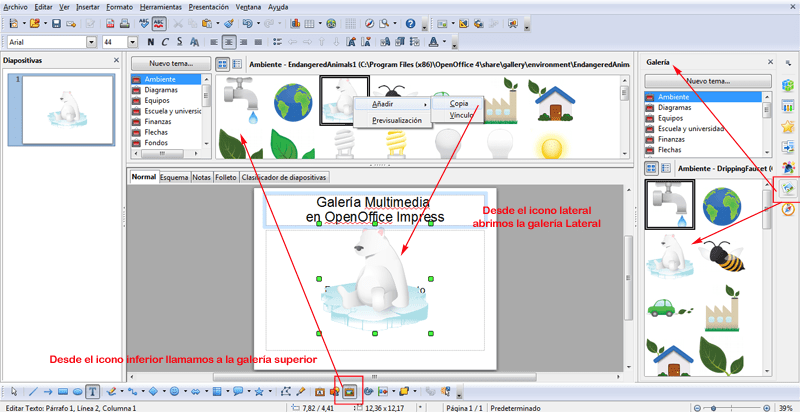Click the Format Paintbrush icon

[229, 23]
